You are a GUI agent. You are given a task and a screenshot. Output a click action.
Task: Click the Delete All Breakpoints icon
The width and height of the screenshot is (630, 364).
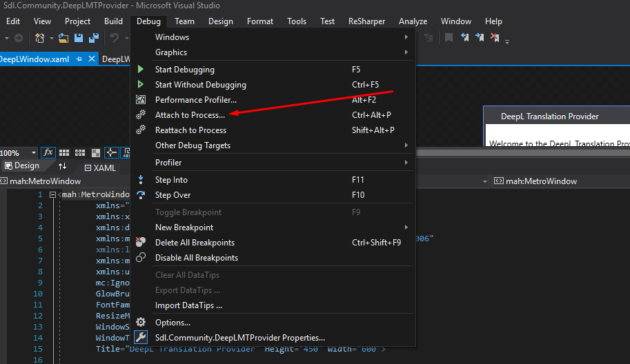coord(141,242)
